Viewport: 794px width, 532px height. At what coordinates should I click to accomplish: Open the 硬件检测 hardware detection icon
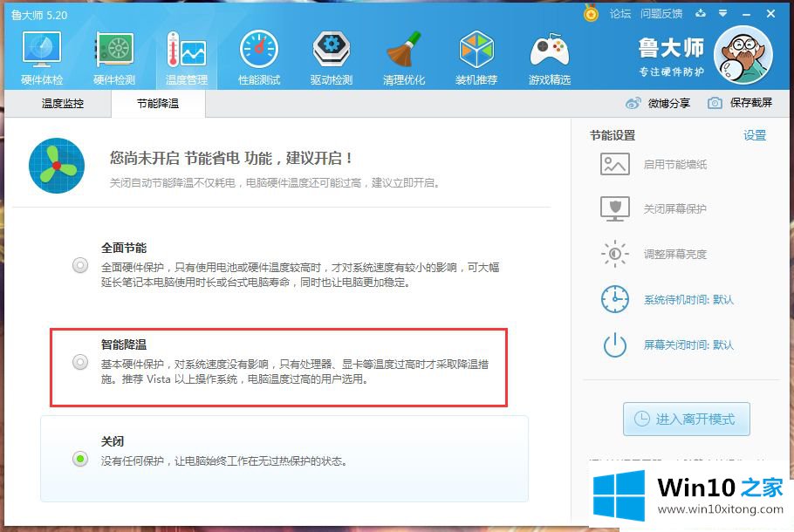(x=114, y=50)
